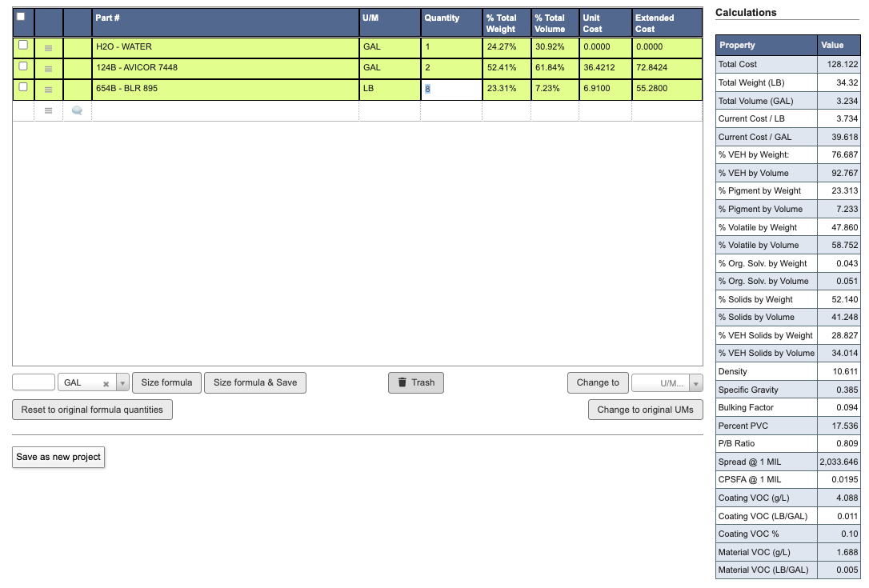Click Save as new project button
Image resolution: width=869 pixels, height=588 pixels.
click(x=58, y=458)
